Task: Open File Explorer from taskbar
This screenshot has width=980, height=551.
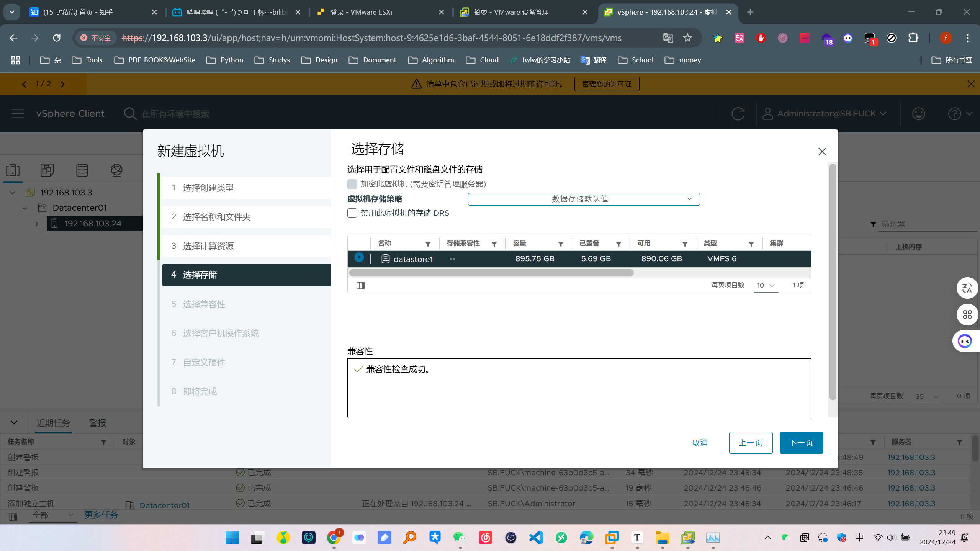Action: [x=663, y=538]
